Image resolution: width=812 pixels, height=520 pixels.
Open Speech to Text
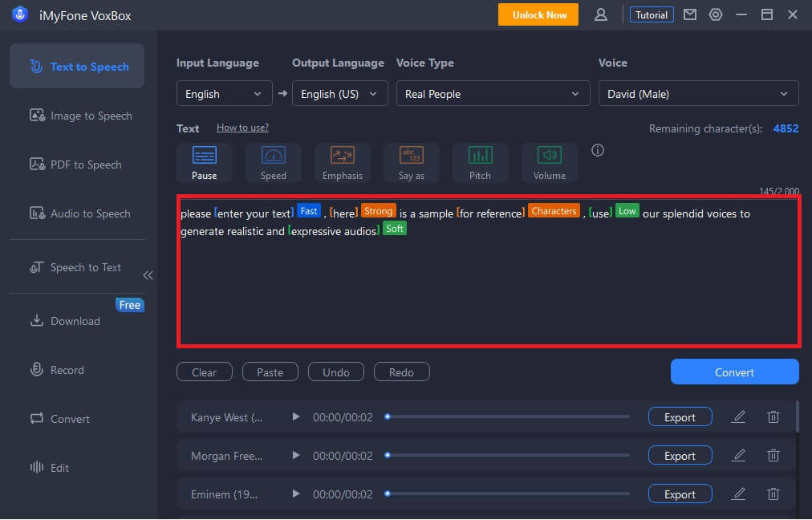pyautogui.click(x=77, y=267)
